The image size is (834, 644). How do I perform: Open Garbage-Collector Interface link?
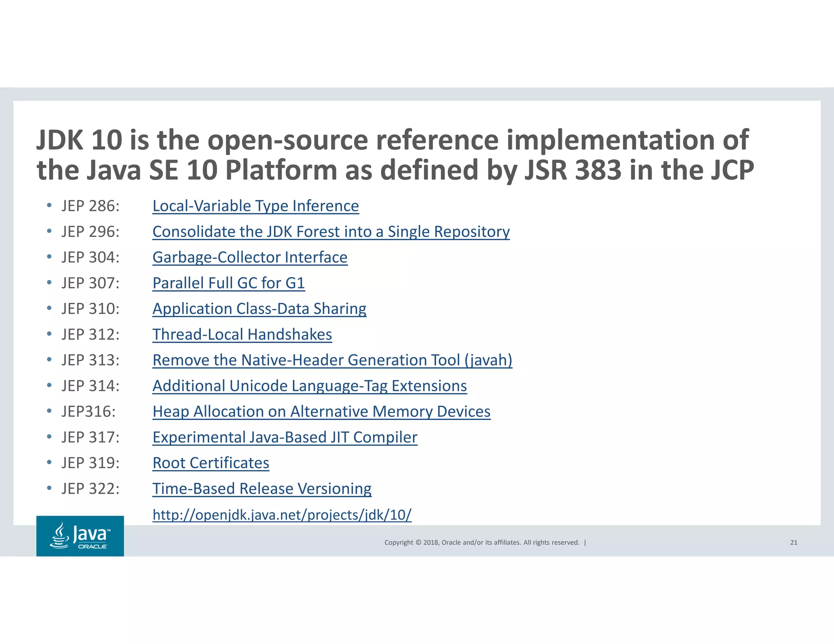(x=250, y=257)
